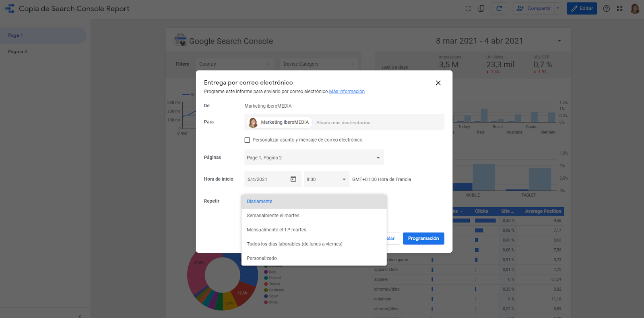Click the 0,7 % URL CTR scorecard
Screen dimensions: 644x318
point(543,64)
